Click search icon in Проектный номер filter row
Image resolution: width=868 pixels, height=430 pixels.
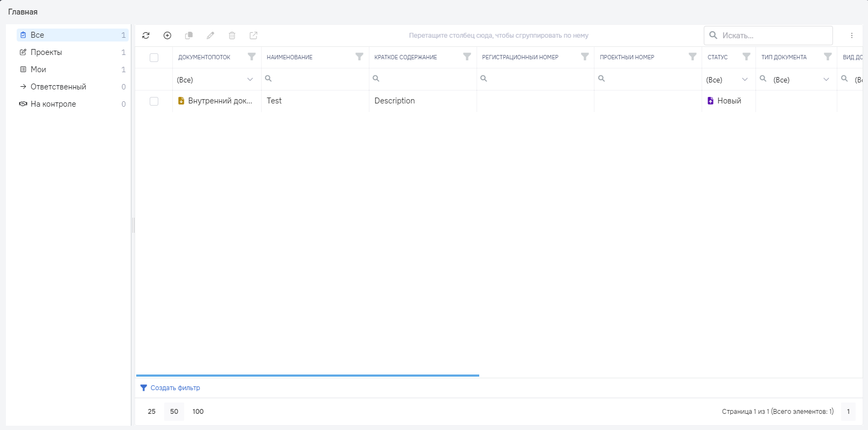pyautogui.click(x=601, y=79)
